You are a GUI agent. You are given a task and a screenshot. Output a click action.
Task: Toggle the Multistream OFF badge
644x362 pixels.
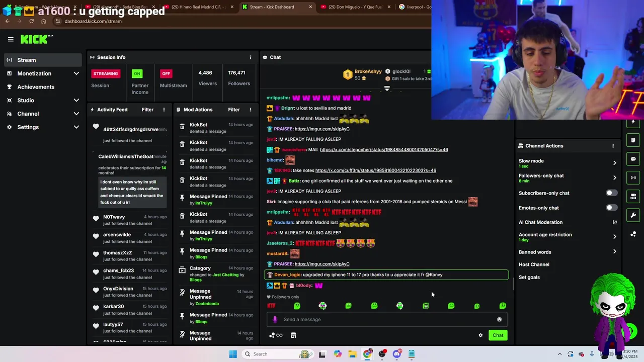[x=166, y=73]
